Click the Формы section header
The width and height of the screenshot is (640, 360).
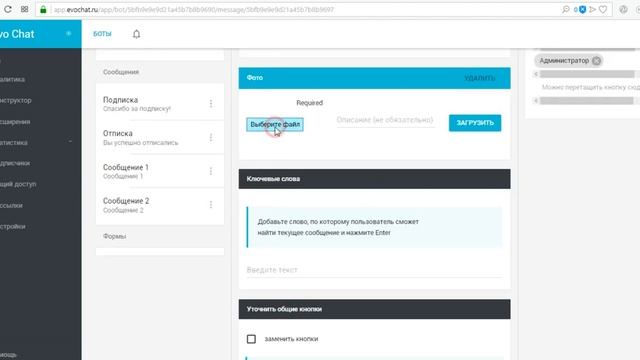(114, 236)
